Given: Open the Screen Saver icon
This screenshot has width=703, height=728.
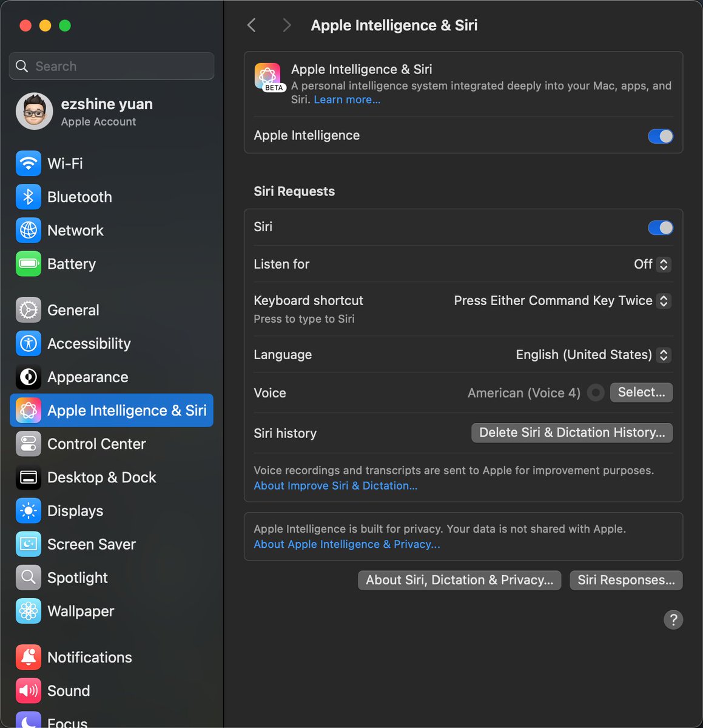Looking at the screenshot, I should [x=29, y=544].
